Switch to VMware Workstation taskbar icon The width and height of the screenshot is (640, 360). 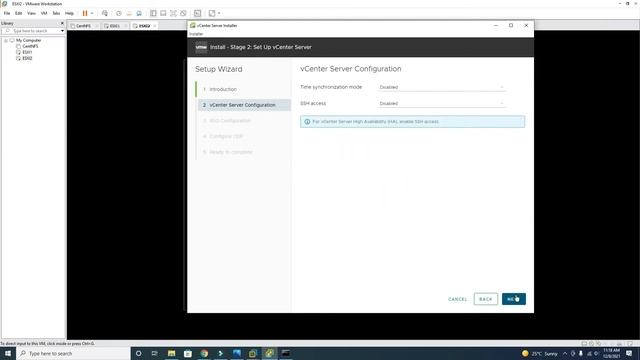253,353
